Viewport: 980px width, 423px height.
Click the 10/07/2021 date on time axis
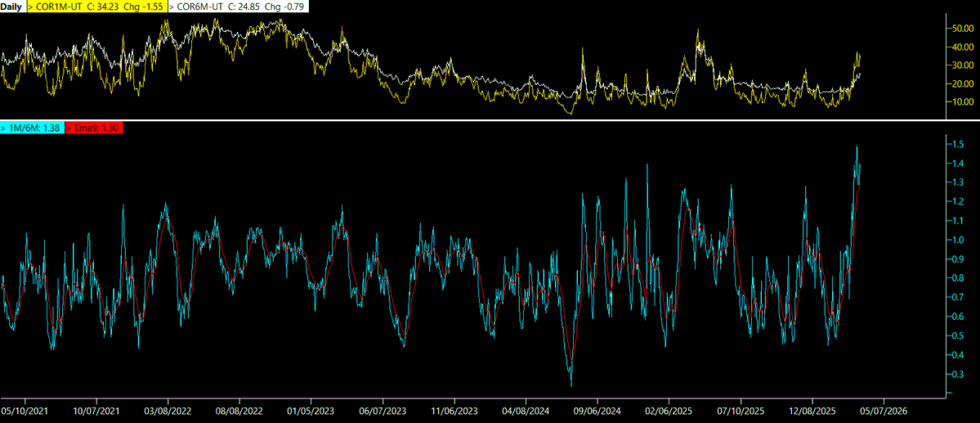pyautogui.click(x=97, y=412)
